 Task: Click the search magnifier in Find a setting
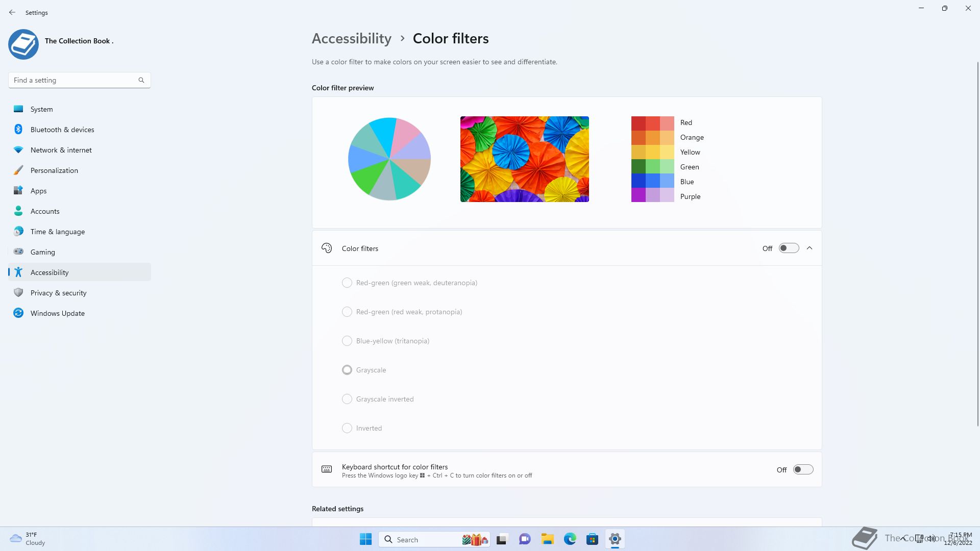coord(141,80)
